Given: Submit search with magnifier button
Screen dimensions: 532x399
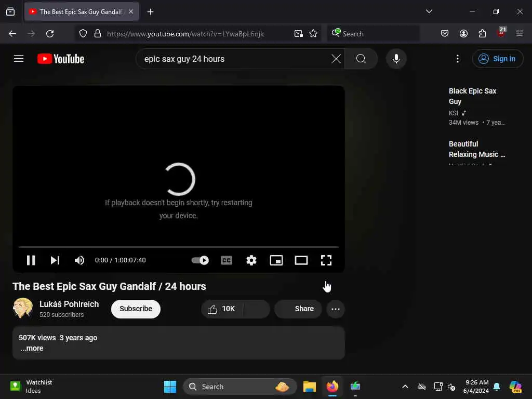Looking at the screenshot, I should 361,59.
